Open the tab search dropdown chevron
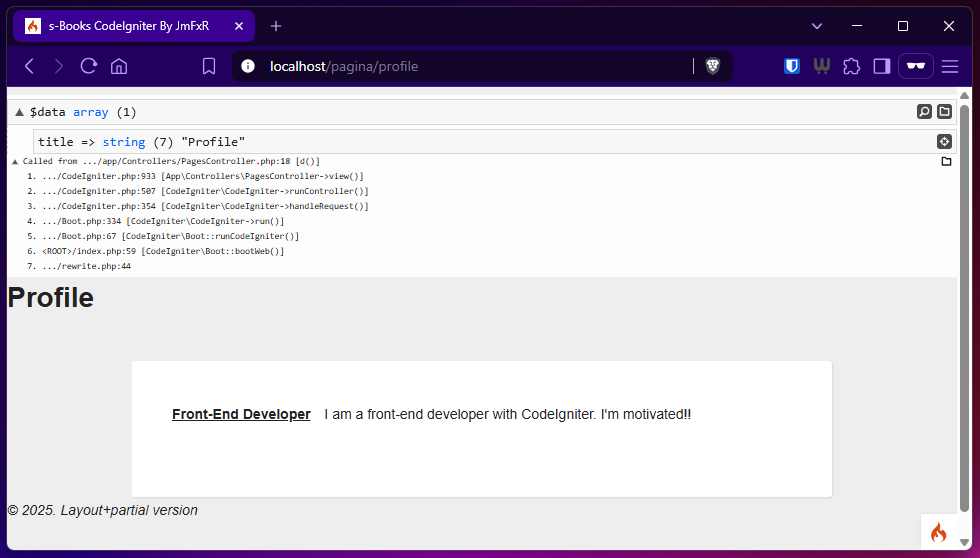980x558 pixels. click(x=817, y=26)
